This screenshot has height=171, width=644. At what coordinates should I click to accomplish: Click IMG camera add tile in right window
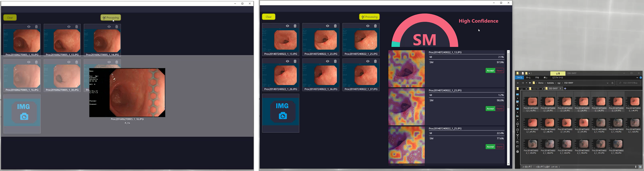[281, 113]
